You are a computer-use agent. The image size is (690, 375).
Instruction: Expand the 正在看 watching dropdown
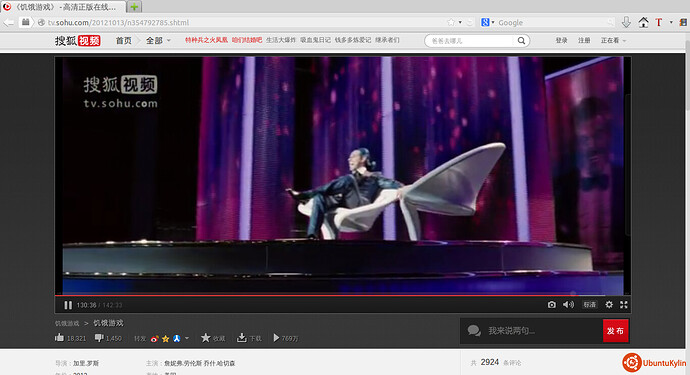(613, 40)
